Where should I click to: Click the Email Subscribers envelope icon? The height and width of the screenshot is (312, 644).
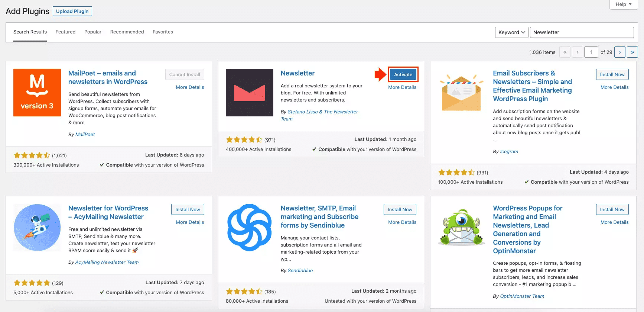click(462, 93)
